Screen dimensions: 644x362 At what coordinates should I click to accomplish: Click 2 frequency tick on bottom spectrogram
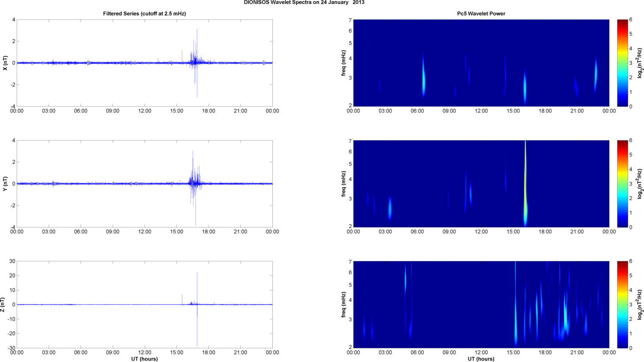click(x=350, y=347)
